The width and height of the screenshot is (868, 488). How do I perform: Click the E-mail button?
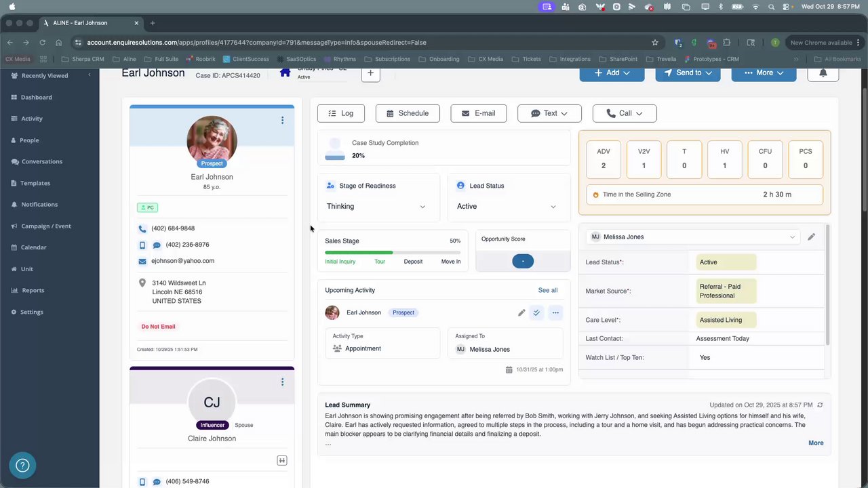click(x=478, y=113)
